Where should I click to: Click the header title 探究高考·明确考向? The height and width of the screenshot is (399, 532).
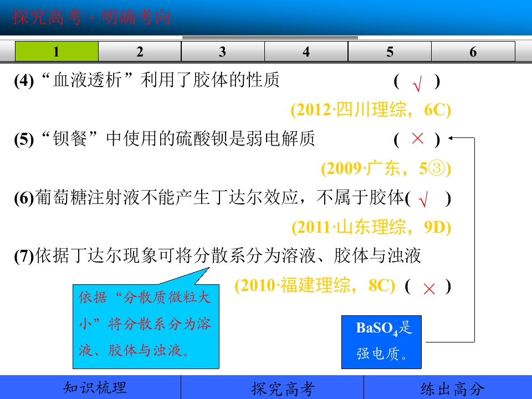pyautogui.click(x=91, y=17)
